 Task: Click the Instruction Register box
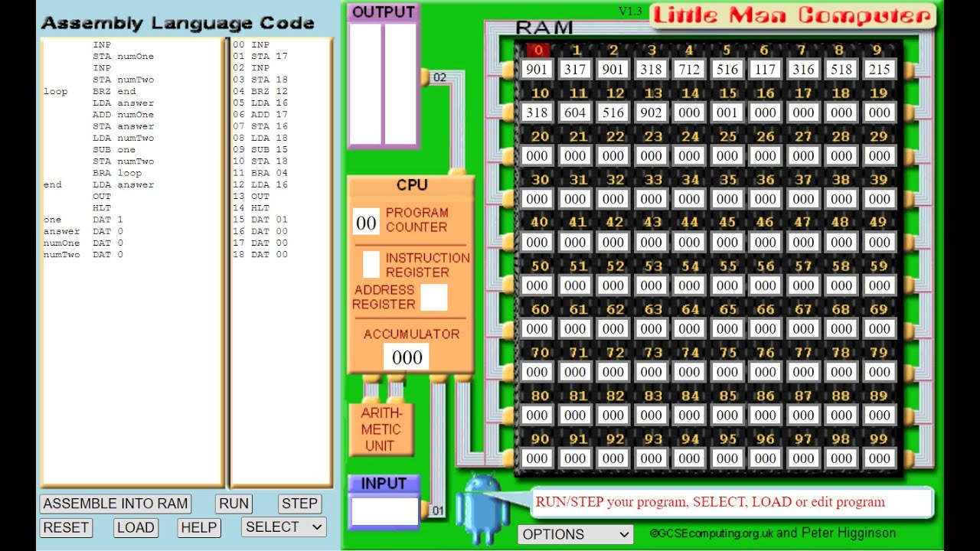[371, 264]
